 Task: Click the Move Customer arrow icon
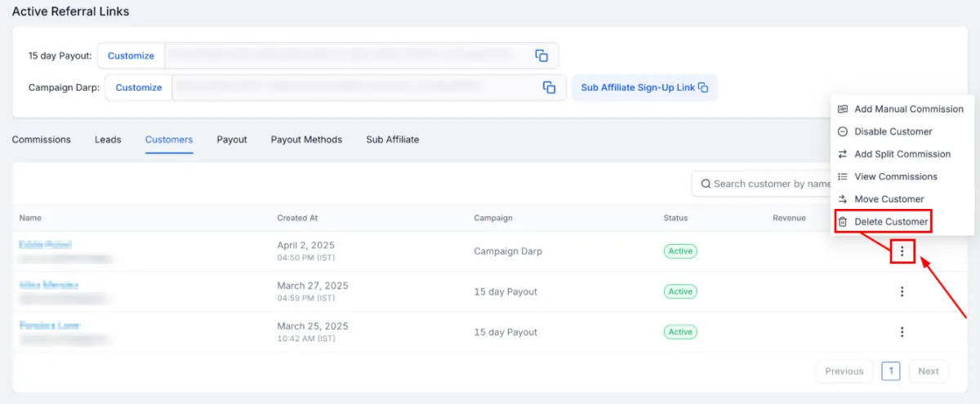pos(843,199)
